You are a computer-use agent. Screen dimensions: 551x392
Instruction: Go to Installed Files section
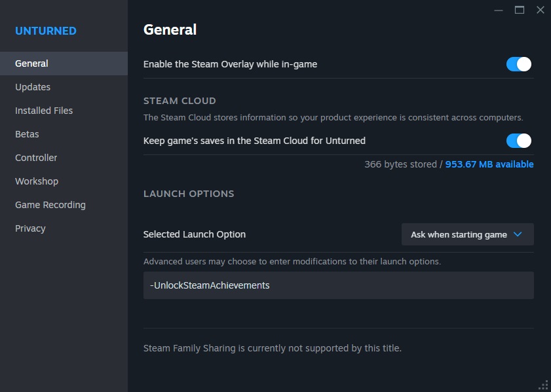44,111
